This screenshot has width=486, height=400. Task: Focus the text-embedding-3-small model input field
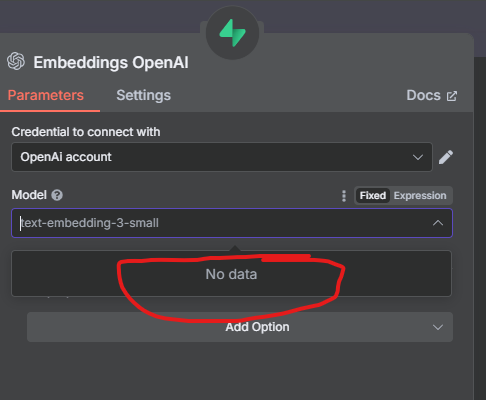[232, 223]
